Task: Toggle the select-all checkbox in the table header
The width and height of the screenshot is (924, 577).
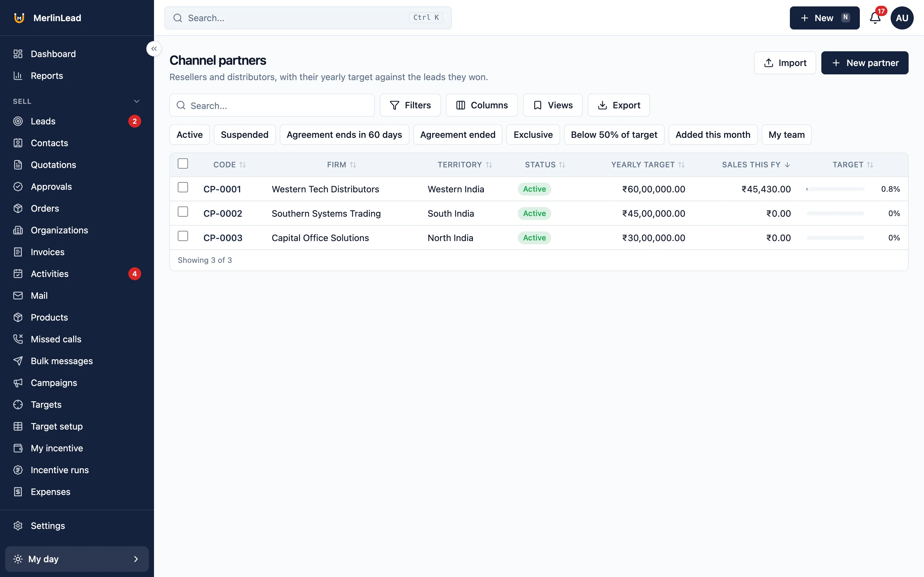Action: [183, 163]
